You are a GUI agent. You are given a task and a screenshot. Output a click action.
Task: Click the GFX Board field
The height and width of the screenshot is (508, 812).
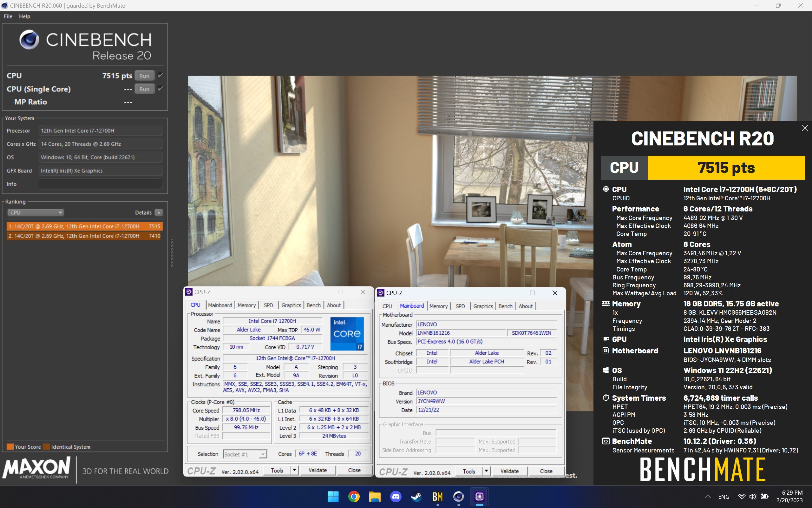pyautogui.click(x=100, y=170)
